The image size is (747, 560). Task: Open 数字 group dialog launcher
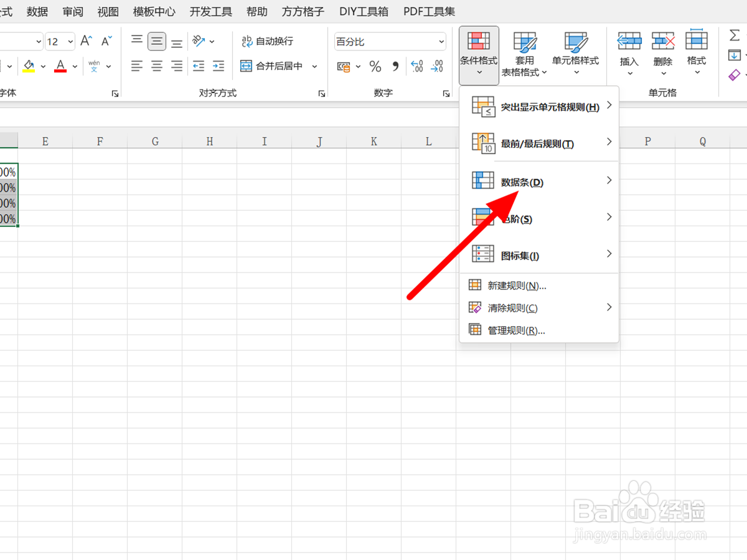pos(446,93)
